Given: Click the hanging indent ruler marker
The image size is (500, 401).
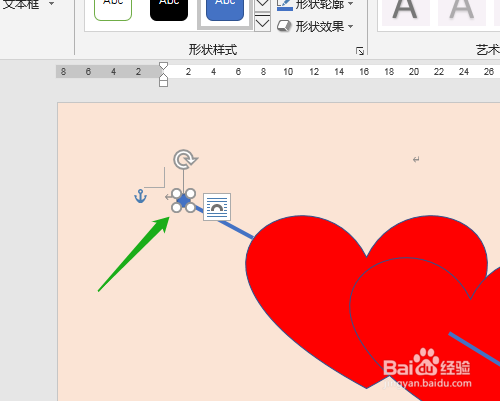Looking at the screenshot, I should 163,76.
